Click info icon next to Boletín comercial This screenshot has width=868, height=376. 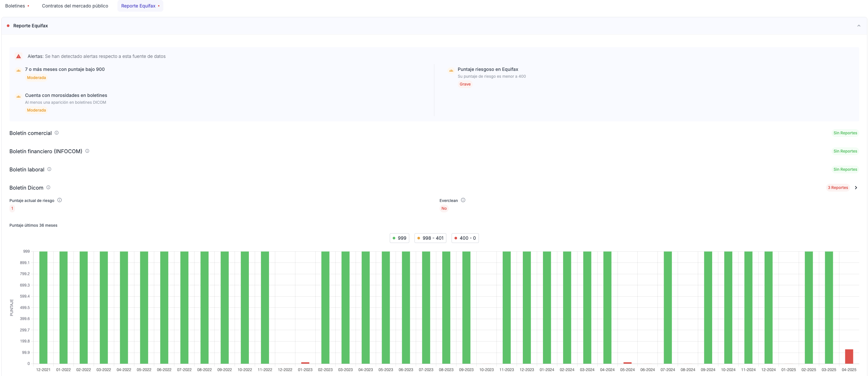click(57, 133)
